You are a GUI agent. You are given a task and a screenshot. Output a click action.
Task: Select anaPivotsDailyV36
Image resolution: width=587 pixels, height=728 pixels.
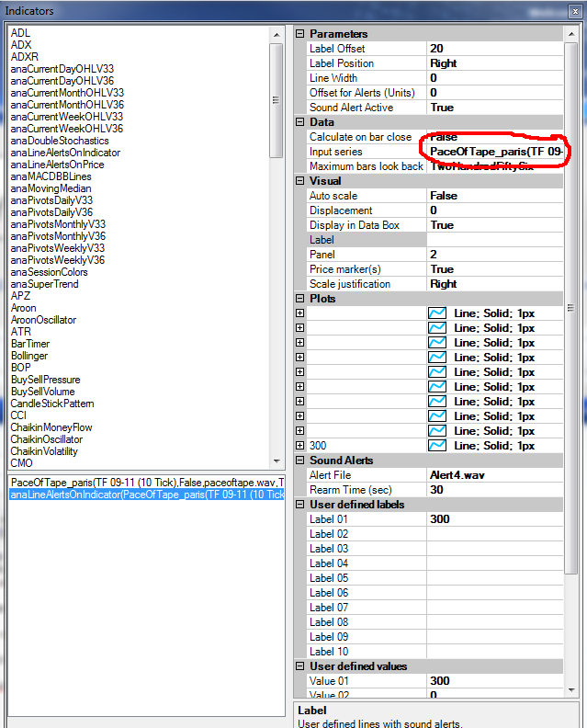51,212
